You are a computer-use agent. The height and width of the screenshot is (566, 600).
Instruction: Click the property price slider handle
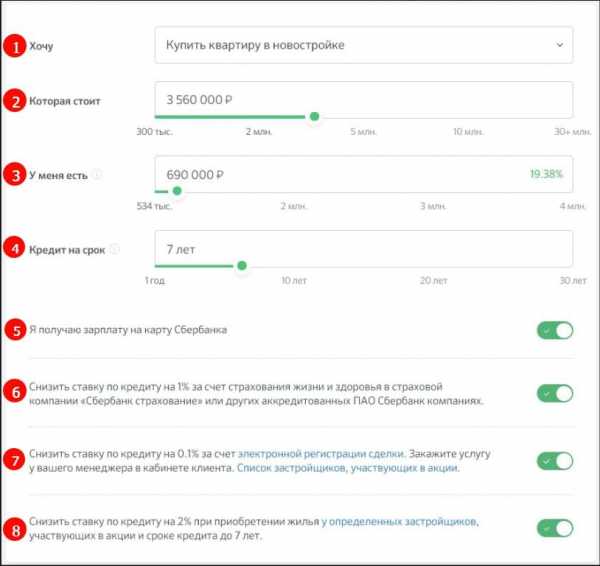[314, 117]
